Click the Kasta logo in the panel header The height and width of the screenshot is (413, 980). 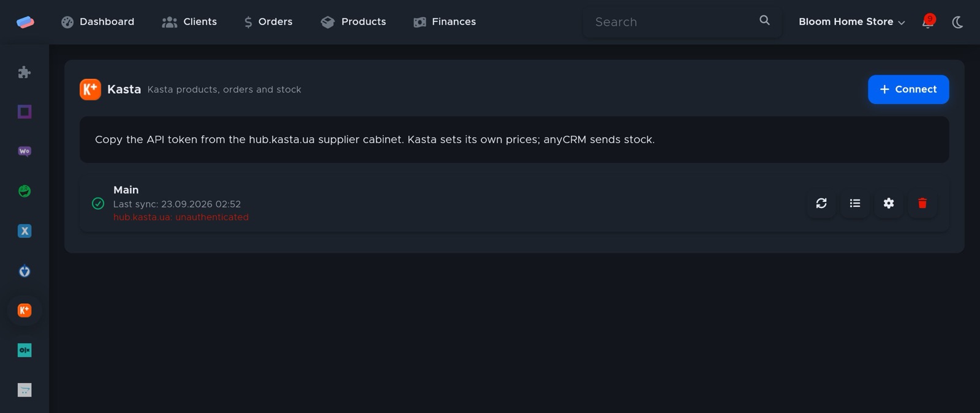[x=90, y=89]
